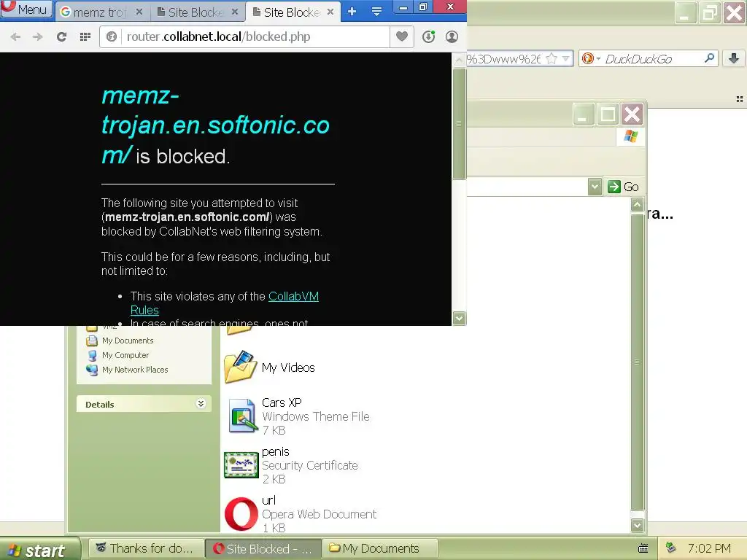Image resolution: width=747 pixels, height=560 pixels.
Task: Open search engine selector dropdown
Action: point(591,58)
